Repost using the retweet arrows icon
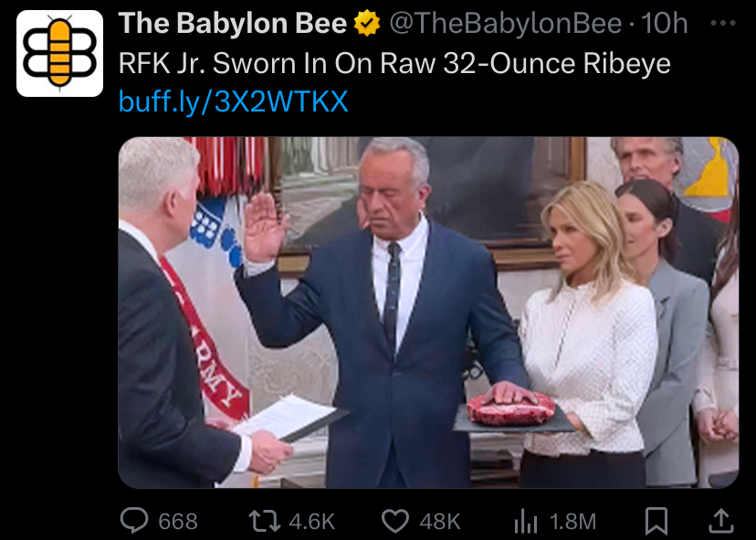The image size is (756, 540). (x=264, y=521)
